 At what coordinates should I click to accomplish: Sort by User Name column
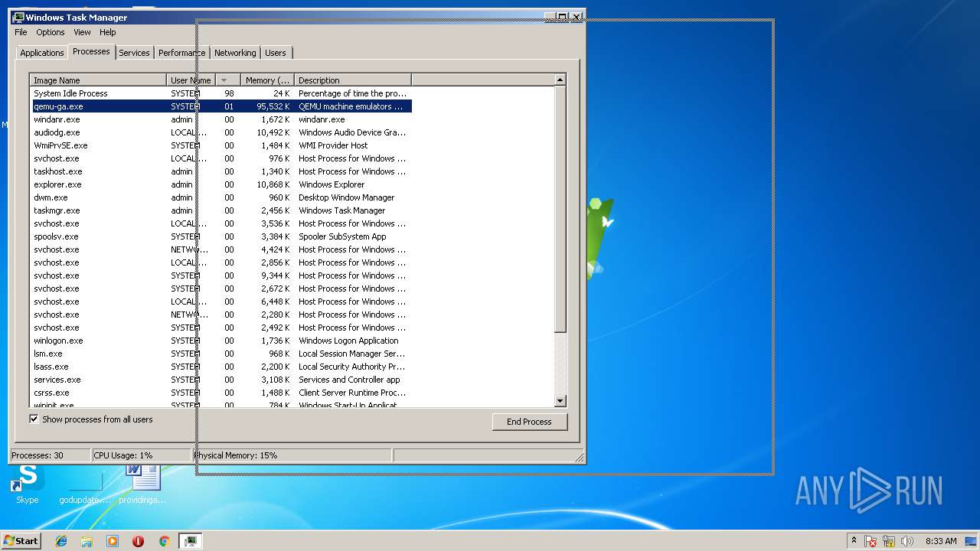click(191, 80)
